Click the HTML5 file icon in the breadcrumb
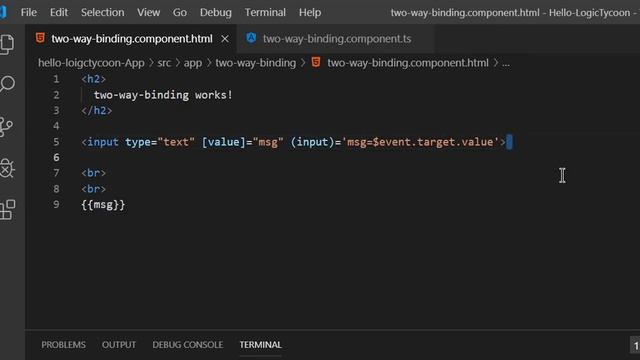The width and height of the screenshot is (640, 360). (x=316, y=62)
